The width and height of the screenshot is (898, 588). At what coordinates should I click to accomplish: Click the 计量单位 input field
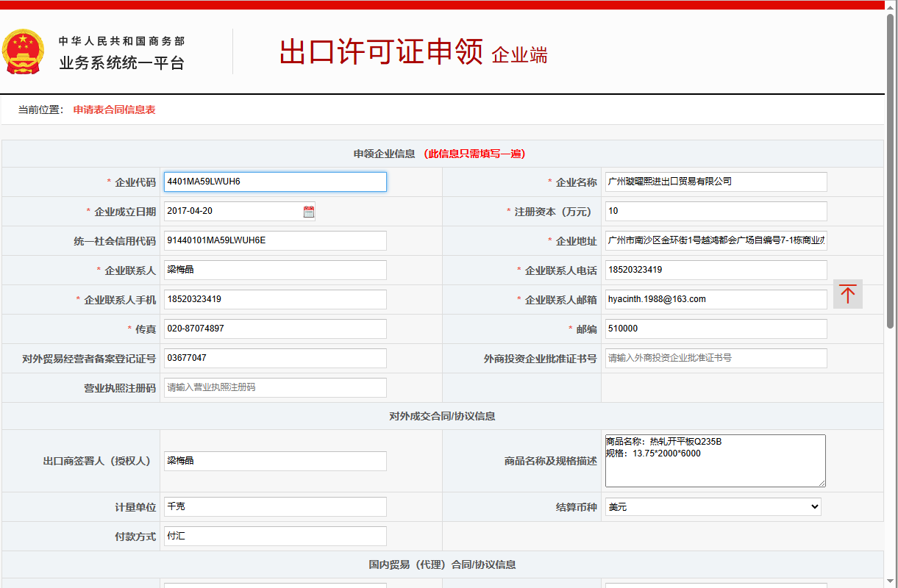[275, 507]
